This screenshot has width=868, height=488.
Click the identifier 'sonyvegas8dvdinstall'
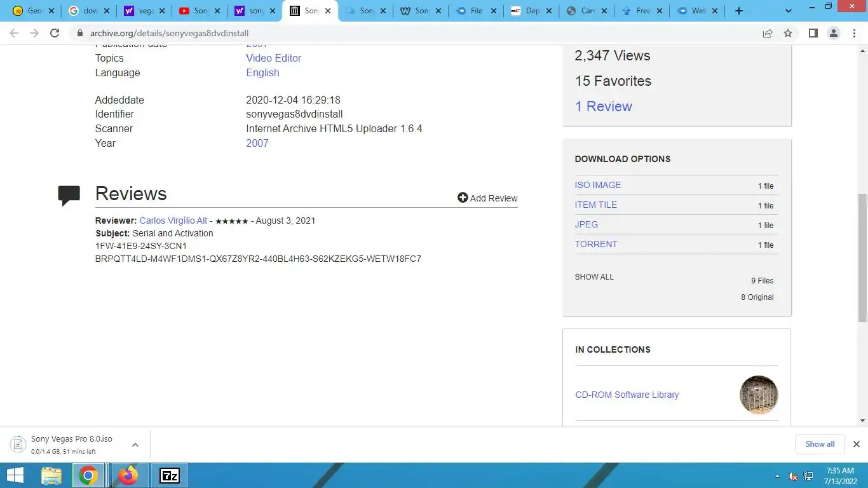pyautogui.click(x=294, y=114)
